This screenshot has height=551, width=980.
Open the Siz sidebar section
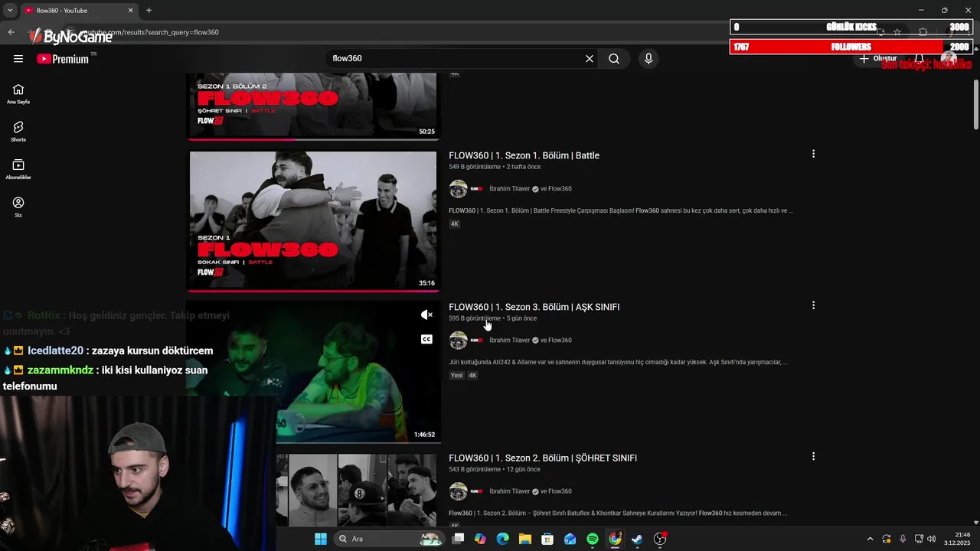(18, 207)
